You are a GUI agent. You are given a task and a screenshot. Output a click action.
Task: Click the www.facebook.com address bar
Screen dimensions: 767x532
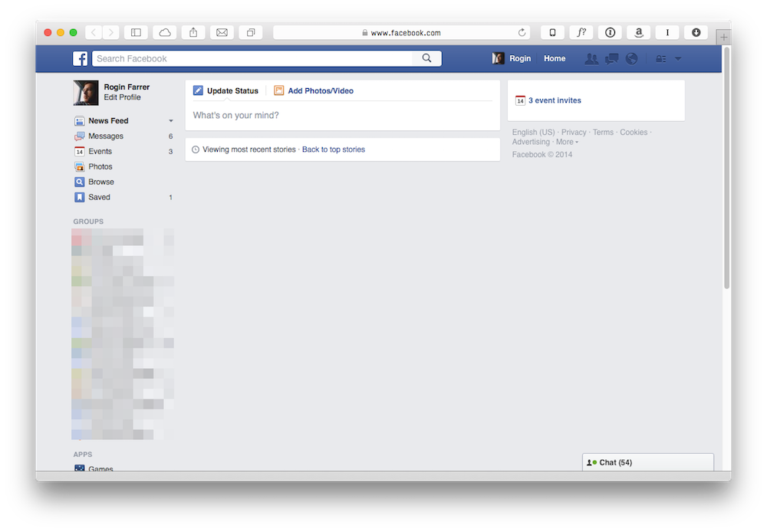401,33
